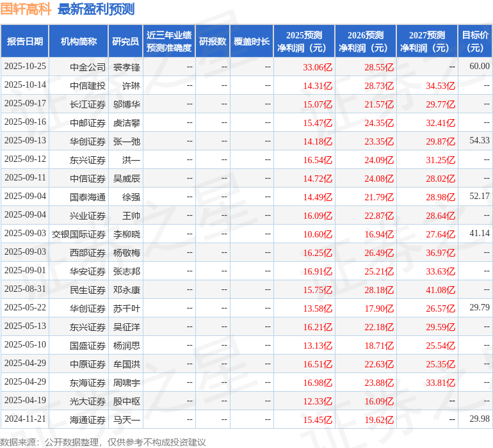The image size is (493, 448).
Task: Select the 2027预测净利润 column header
Action: tap(427, 42)
